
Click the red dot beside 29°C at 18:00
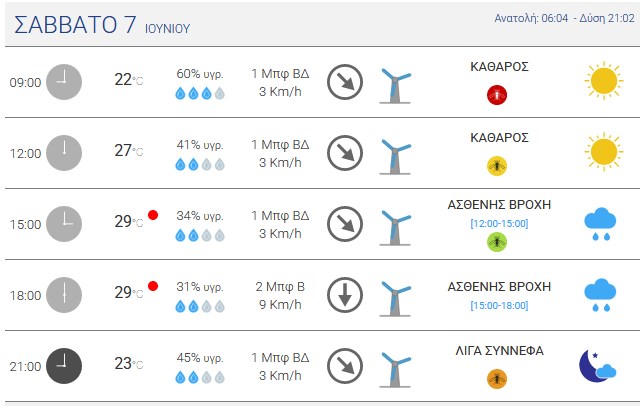153,286
